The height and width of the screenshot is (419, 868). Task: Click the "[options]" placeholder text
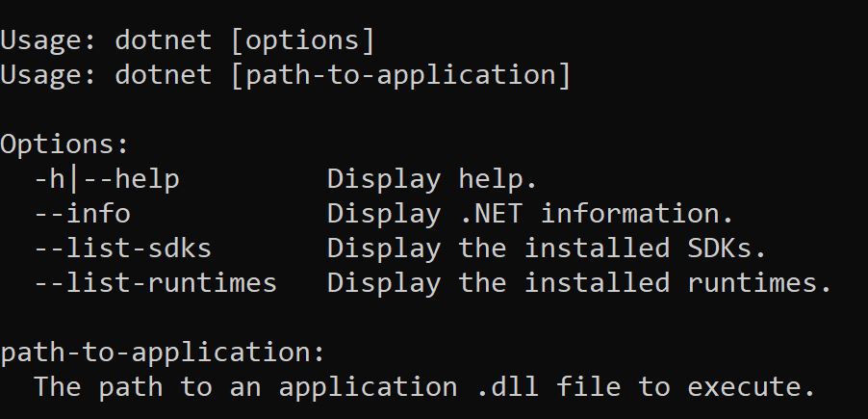[302, 40]
